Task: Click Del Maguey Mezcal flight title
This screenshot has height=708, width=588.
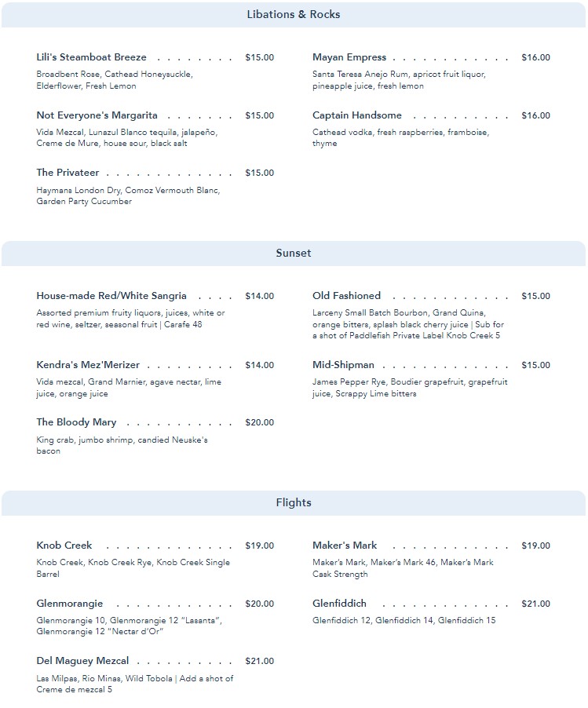Action: coord(82,661)
